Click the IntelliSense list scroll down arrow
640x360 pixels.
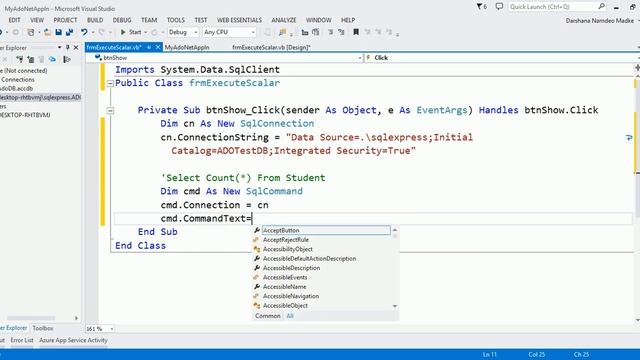(395, 306)
